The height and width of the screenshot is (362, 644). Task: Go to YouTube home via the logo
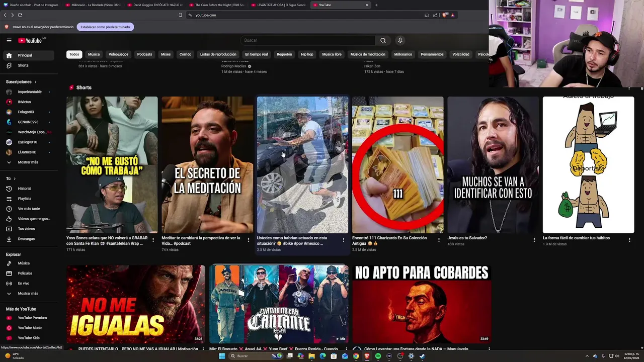[30, 40]
